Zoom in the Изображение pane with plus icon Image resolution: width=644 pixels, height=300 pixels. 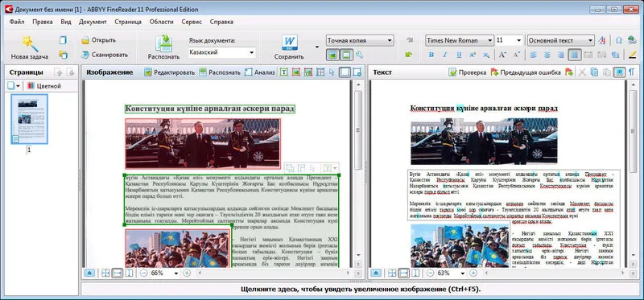click(x=187, y=273)
